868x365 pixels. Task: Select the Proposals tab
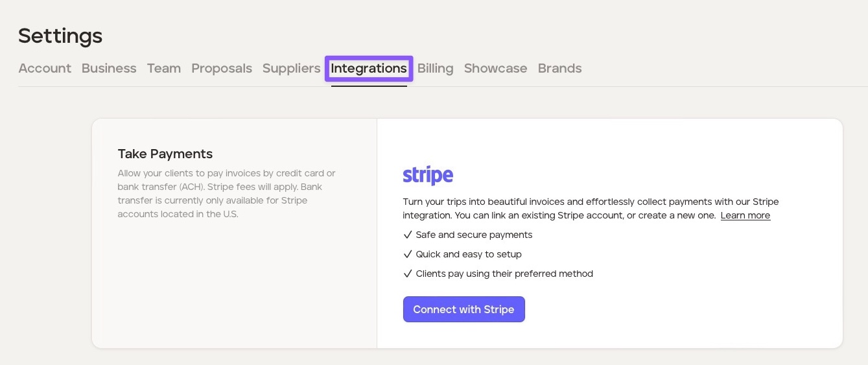click(x=221, y=68)
